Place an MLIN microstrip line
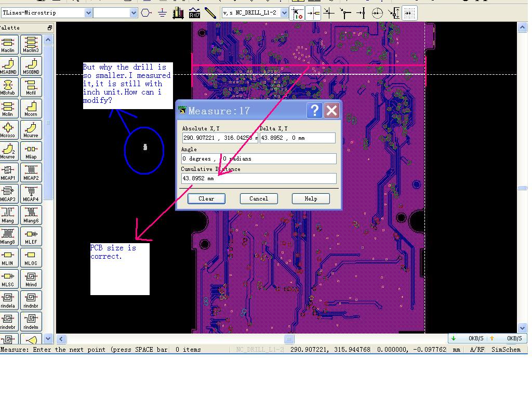Viewport: 532px width, 399px height. click(x=8, y=258)
